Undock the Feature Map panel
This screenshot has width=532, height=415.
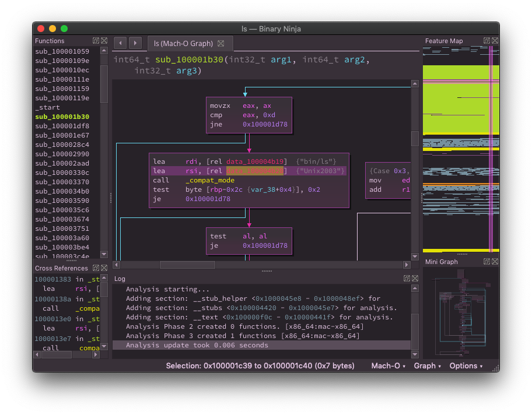pyautogui.click(x=487, y=41)
